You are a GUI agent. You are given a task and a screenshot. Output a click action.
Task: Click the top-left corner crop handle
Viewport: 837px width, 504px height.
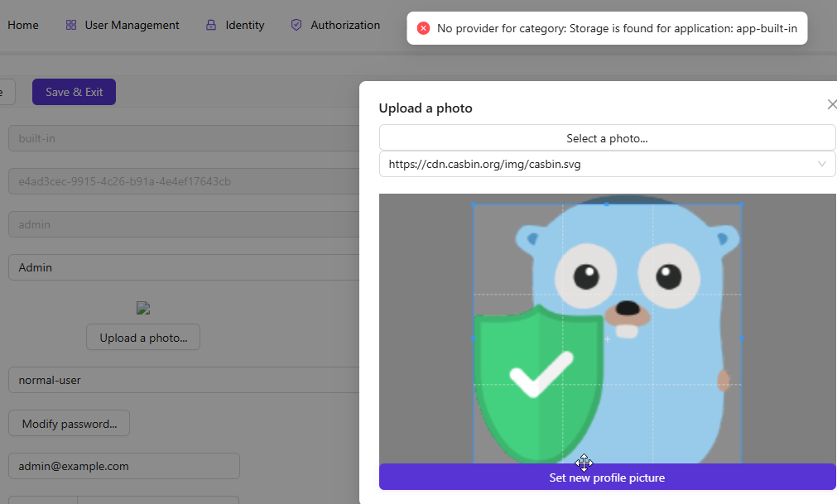[x=474, y=204]
